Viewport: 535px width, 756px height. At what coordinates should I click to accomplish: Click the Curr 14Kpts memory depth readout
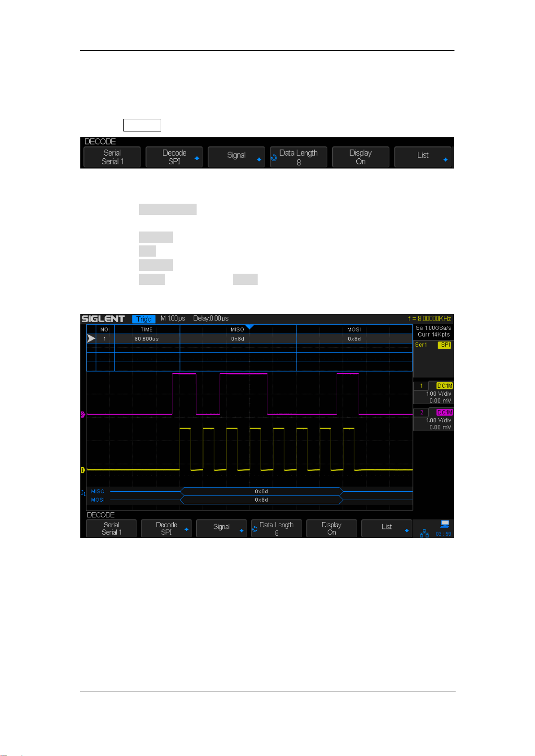coord(434,335)
